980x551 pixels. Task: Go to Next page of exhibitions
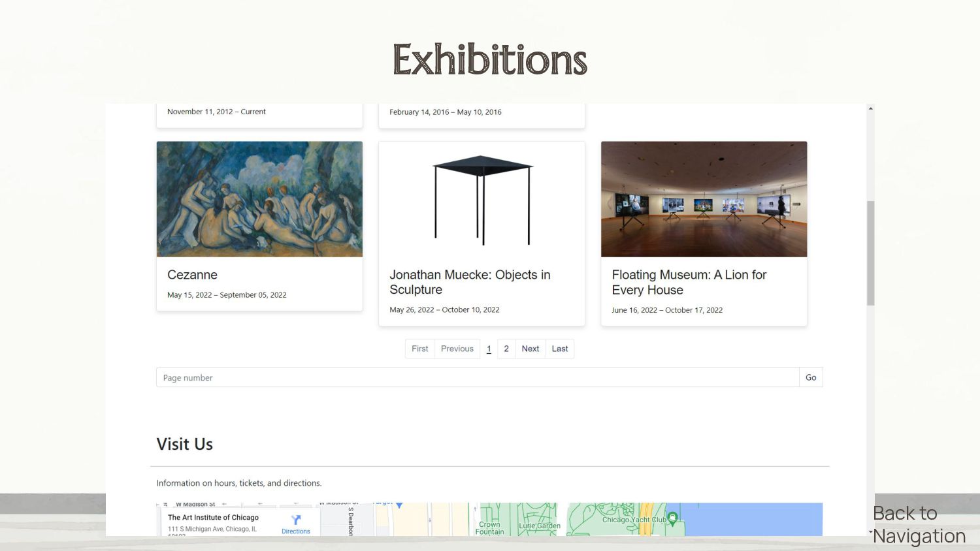tap(531, 349)
